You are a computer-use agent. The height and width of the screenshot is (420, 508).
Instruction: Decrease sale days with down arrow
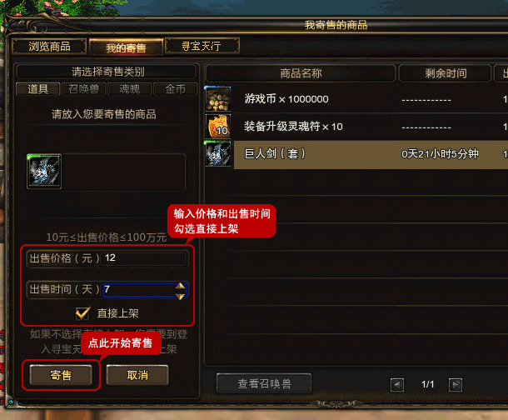[180, 296]
